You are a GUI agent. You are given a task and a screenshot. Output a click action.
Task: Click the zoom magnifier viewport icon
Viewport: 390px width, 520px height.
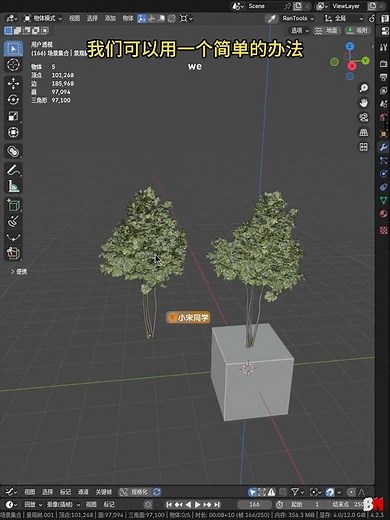363,88
